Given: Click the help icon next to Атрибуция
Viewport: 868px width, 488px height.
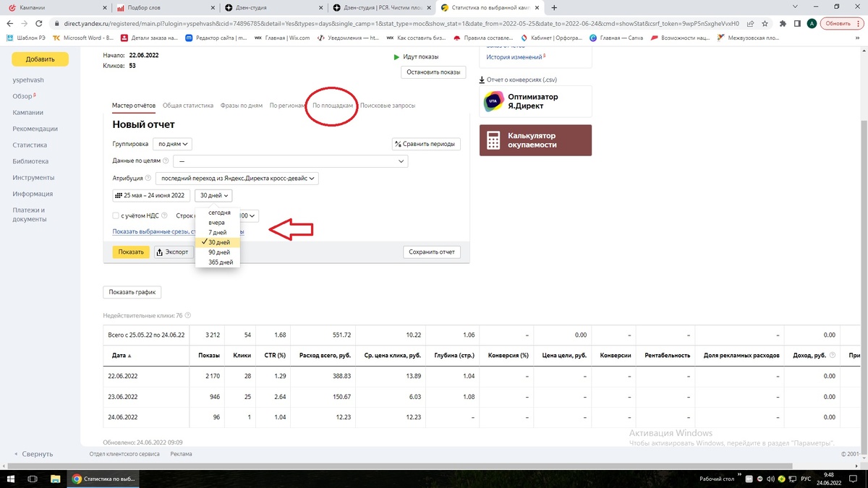Looking at the screenshot, I should pyautogui.click(x=148, y=178).
